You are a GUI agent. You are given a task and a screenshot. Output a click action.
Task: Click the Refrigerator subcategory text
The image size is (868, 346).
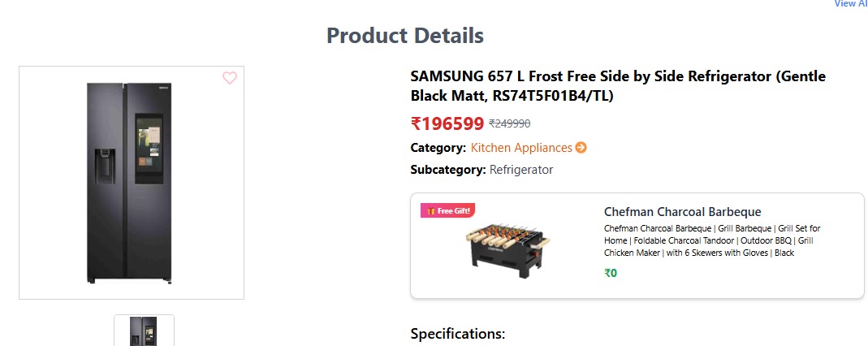coord(521,170)
